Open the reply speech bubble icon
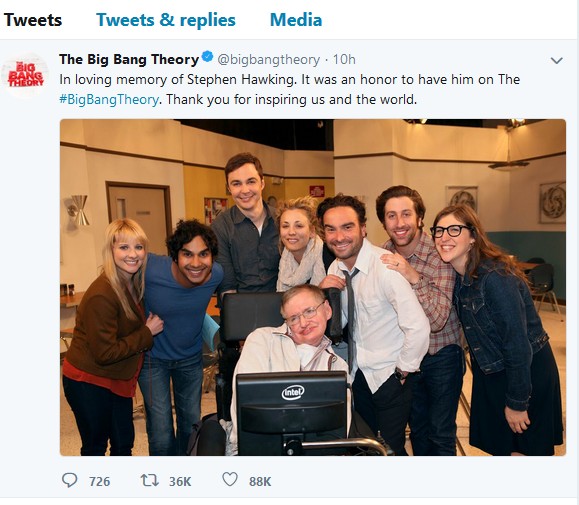This screenshot has width=579, height=505. 69,480
